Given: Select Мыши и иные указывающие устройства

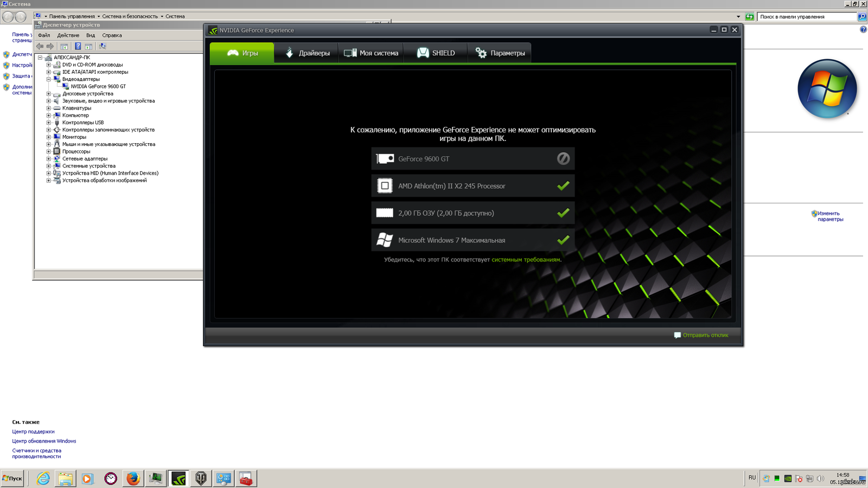Looking at the screenshot, I should 108,144.
